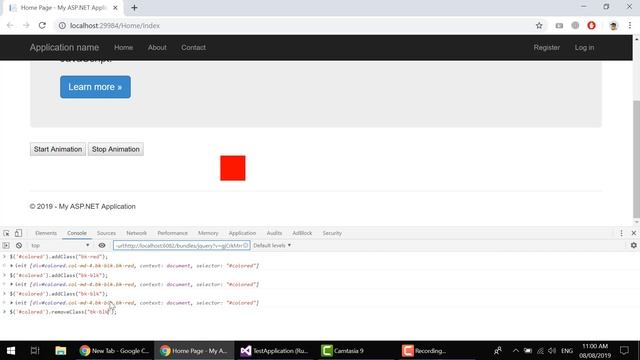
Task: Click the Stop Animation button
Action: tap(116, 149)
